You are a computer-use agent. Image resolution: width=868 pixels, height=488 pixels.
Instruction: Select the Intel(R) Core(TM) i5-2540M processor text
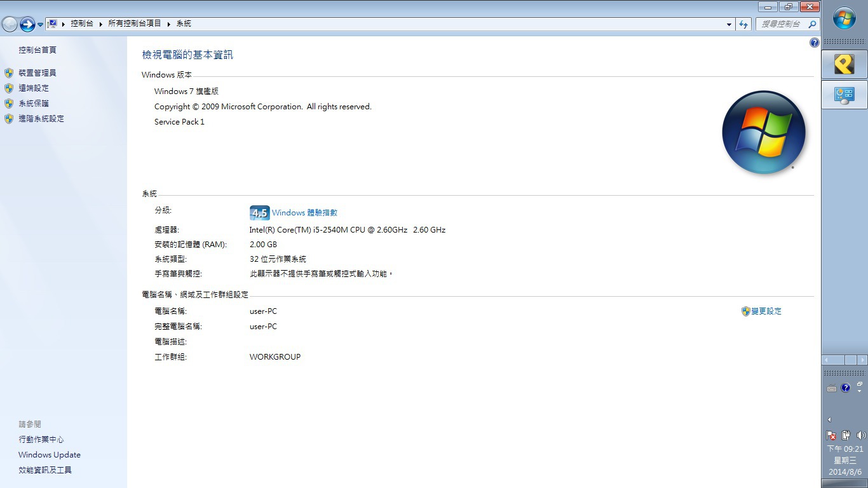pyautogui.click(x=348, y=230)
